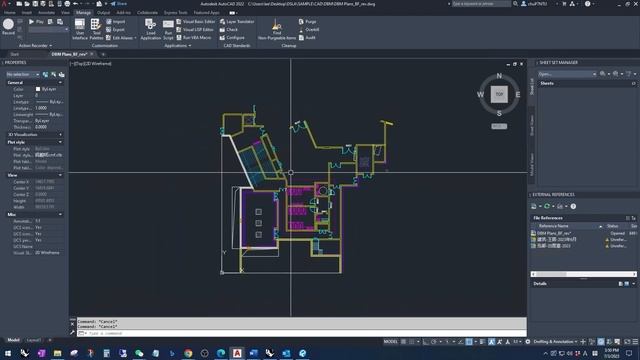Select the DBM Plans_BF_rev reference row
This screenshot has height=360, width=640.
point(584,233)
